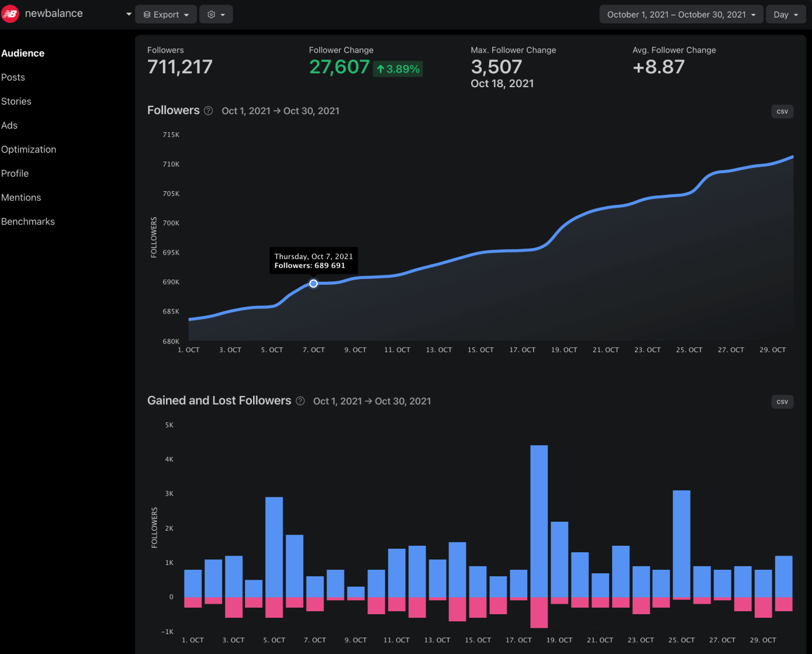This screenshot has width=812, height=654.
Task: Click the pink lost-followers bar for Oct 18
Action: pos(539,612)
